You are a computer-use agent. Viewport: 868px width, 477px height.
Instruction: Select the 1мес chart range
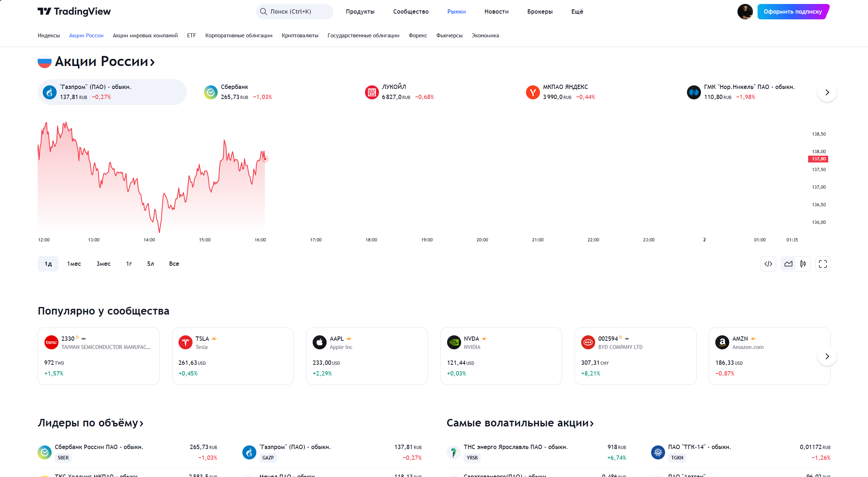(74, 264)
